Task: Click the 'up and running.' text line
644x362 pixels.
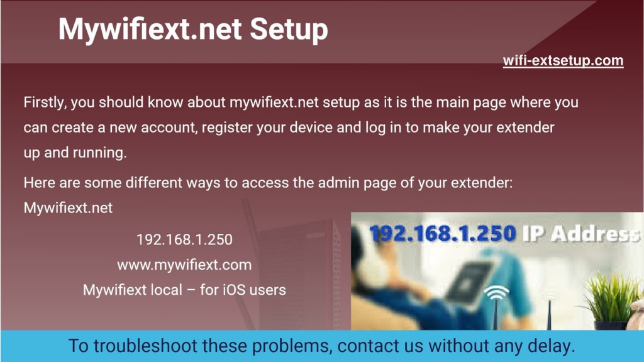Action: [75, 153]
